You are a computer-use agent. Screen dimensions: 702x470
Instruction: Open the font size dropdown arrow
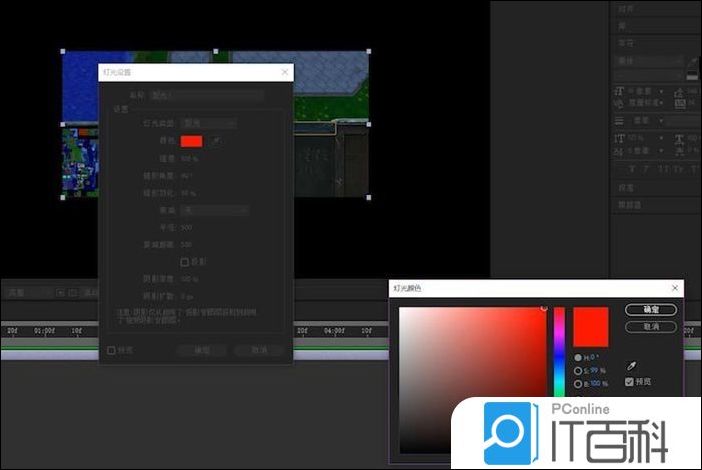point(661,91)
